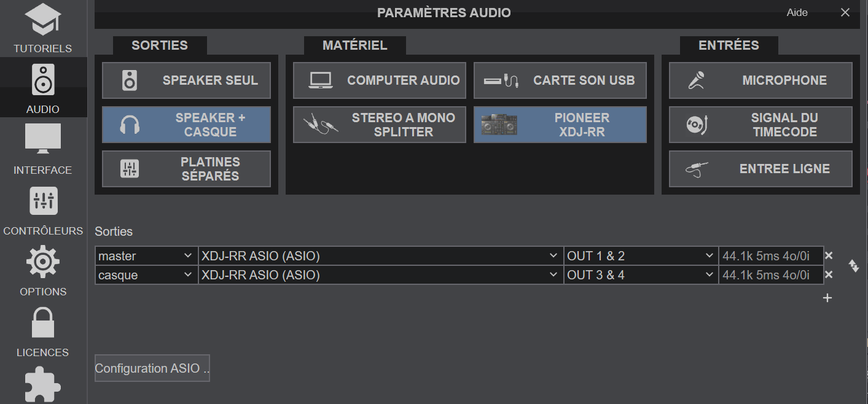Screen dimensions: 868x404
Task: Expand the master channel type dropdown
Action: click(146, 256)
